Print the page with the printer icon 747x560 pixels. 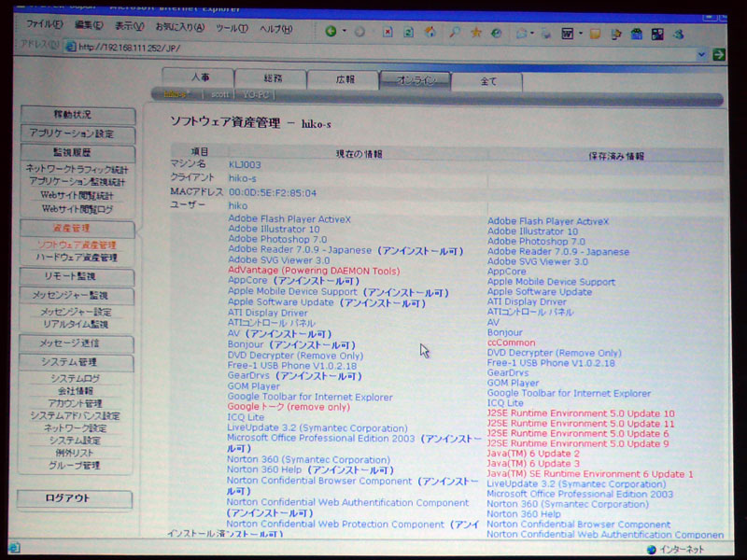[x=546, y=34]
